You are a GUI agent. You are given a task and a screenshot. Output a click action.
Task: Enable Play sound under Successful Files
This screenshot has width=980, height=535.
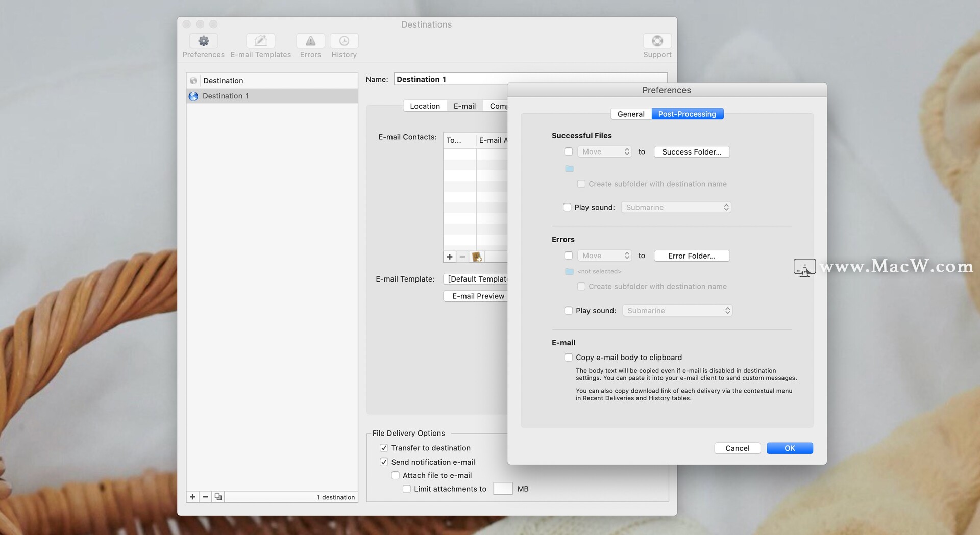(567, 207)
